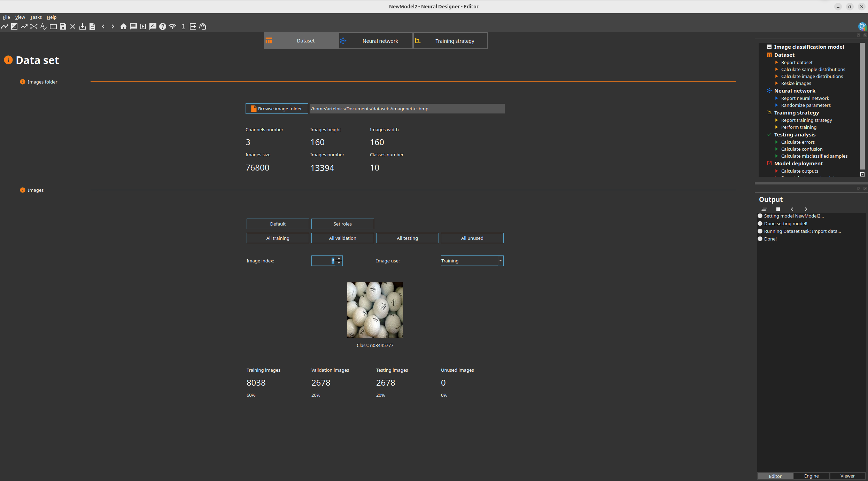Click the golf balls image thumbnail
The width and height of the screenshot is (868, 481).
tap(375, 310)
